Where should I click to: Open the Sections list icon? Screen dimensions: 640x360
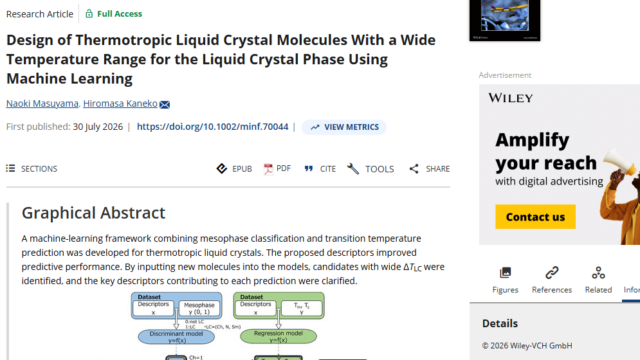(x=11, y=168)
